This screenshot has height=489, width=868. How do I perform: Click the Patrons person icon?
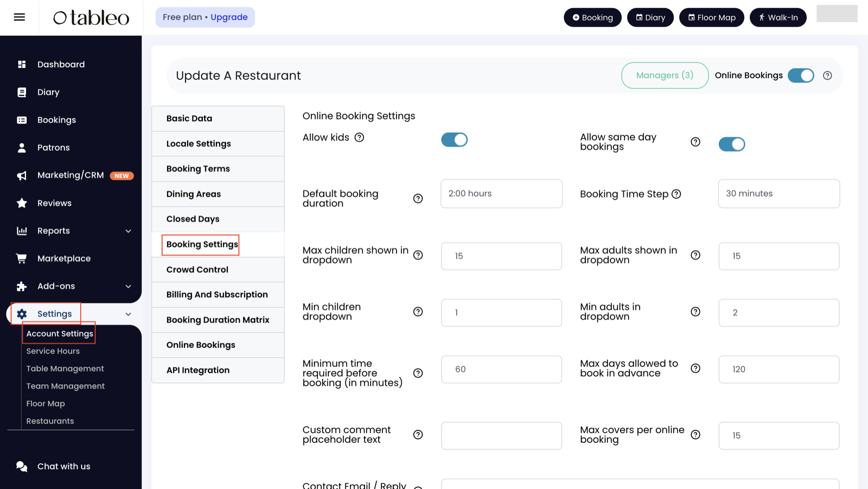(22, 148)
